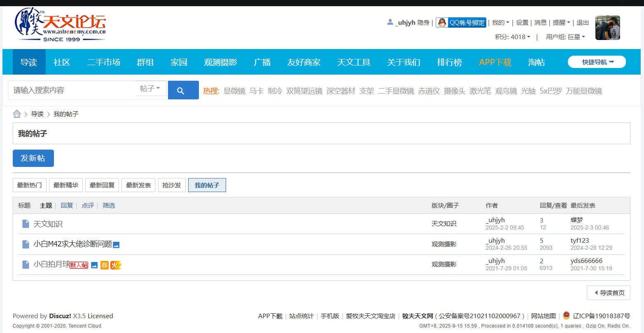Open 消息 messages link
This screenshot has height=333, width=644.
(x=540, y=23)
